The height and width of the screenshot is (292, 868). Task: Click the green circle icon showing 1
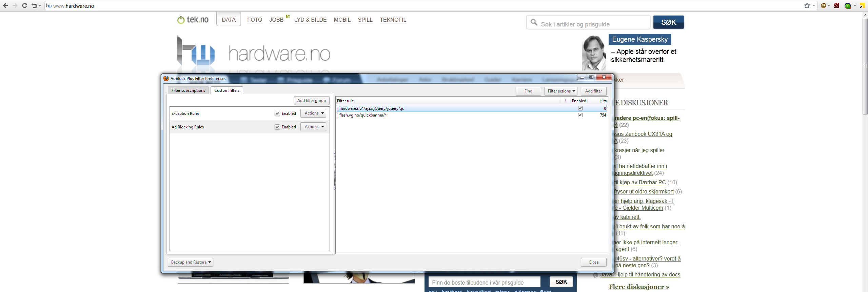848,6
